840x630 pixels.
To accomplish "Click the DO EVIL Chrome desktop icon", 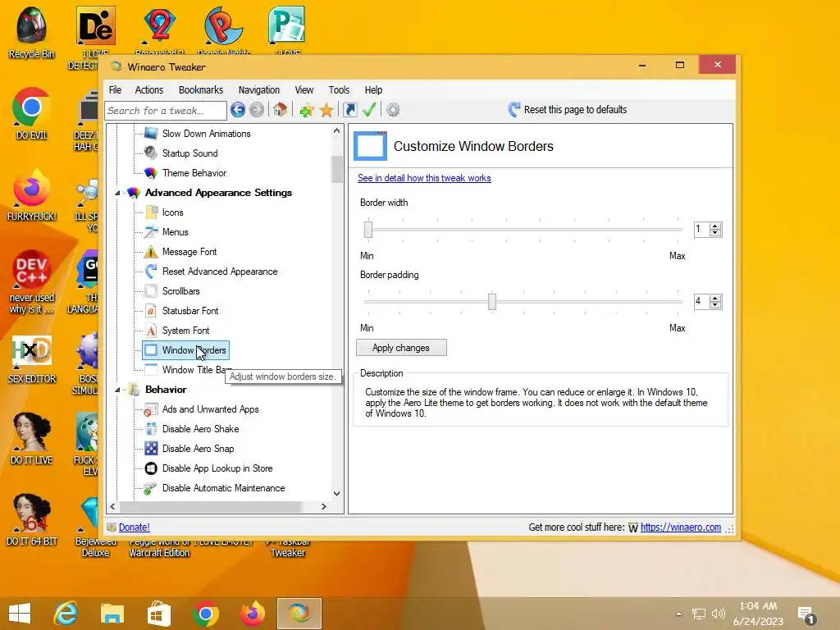I will click(31, 113).
